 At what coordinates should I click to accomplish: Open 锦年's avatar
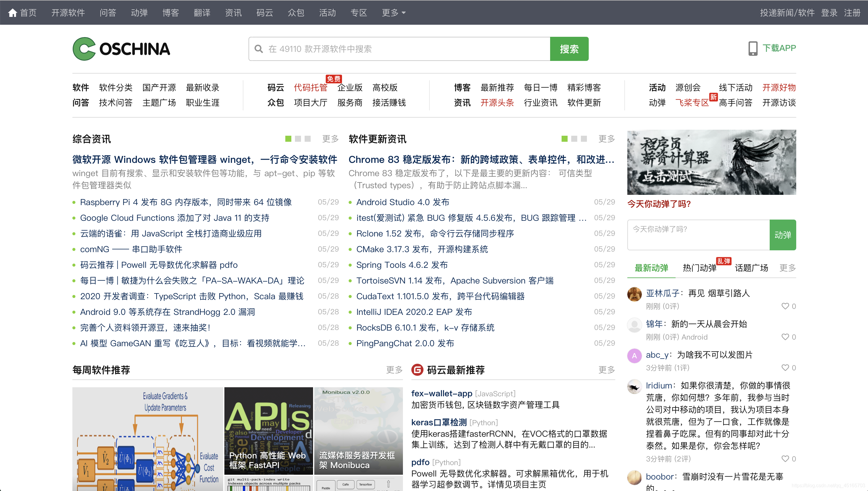[x=634, y=325]
